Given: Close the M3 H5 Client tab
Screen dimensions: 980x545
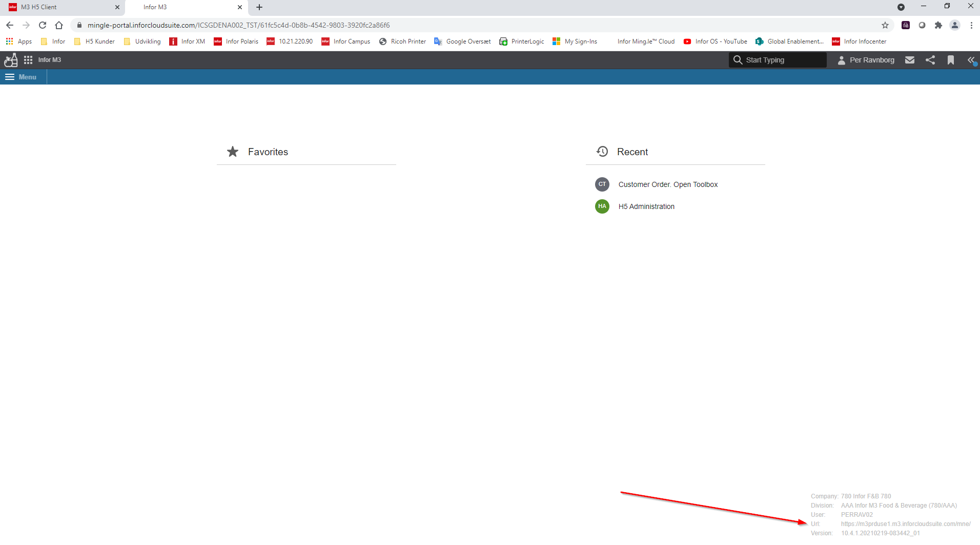Looking at the screenshot, I should tap(117, 7).
